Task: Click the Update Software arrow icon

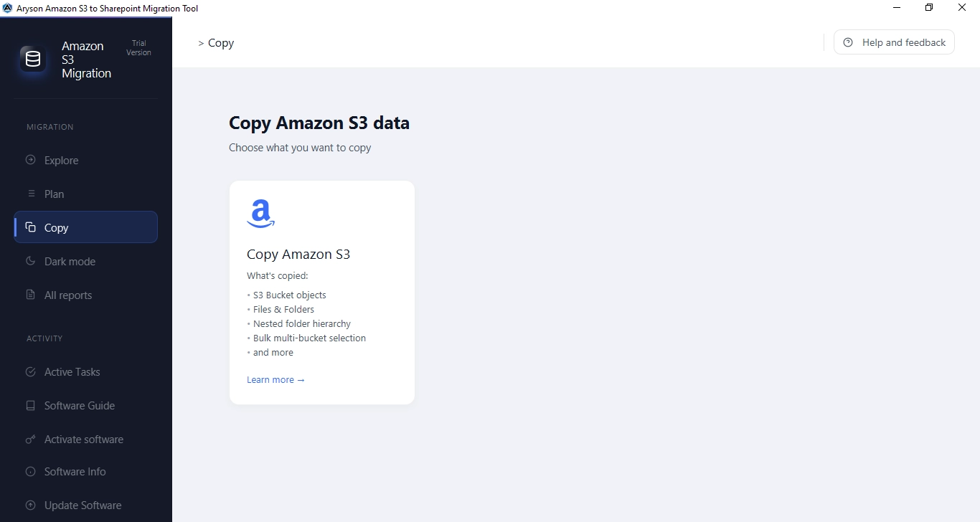Action: click(30, 505)
